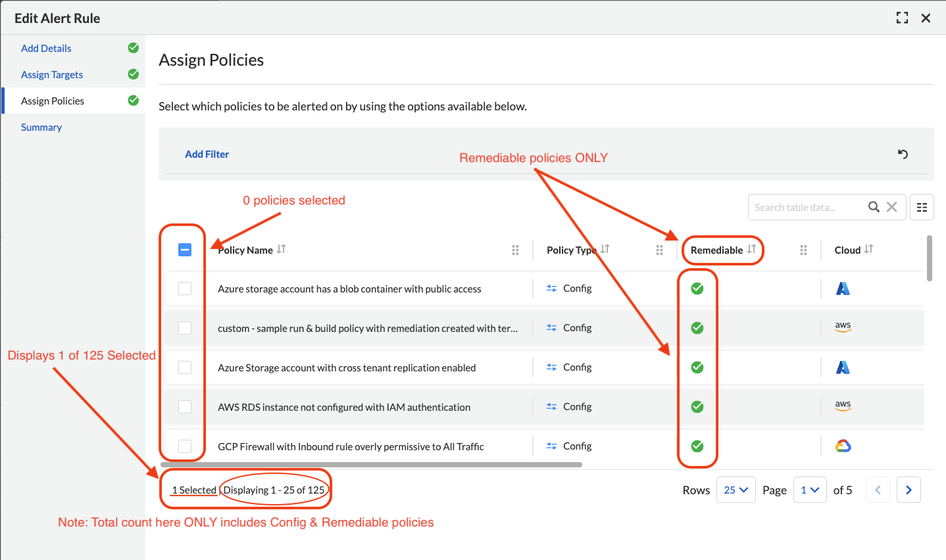Focus the Search table data field
Image resolution: width=946 pixels, height=560 pixels.
pos(807,207)
